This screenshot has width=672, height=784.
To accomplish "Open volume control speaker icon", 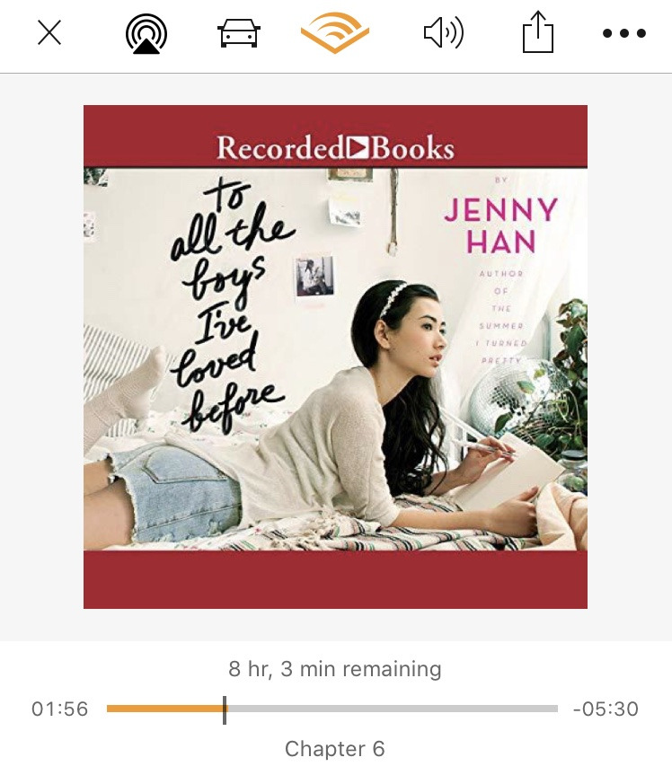I will pos(443,33).
